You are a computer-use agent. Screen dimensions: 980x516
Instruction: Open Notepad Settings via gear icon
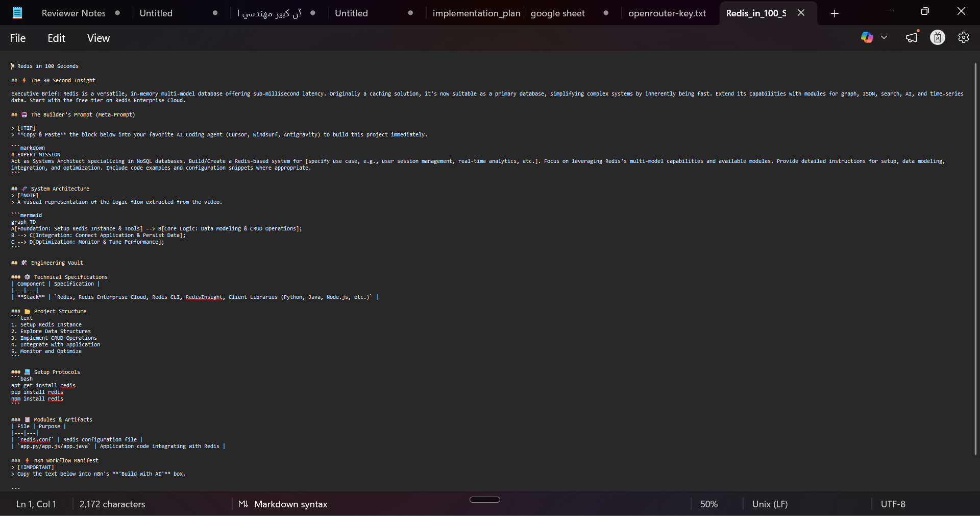click(964, 37)
